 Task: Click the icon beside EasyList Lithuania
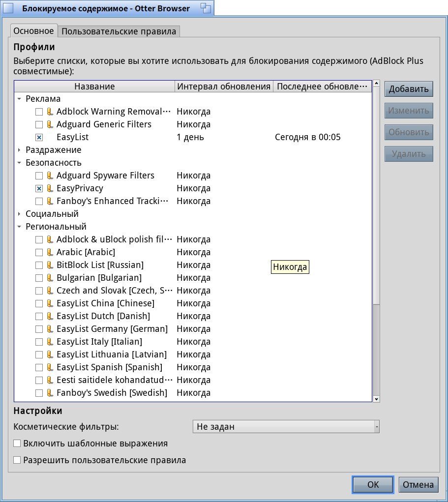click(50, 354)
